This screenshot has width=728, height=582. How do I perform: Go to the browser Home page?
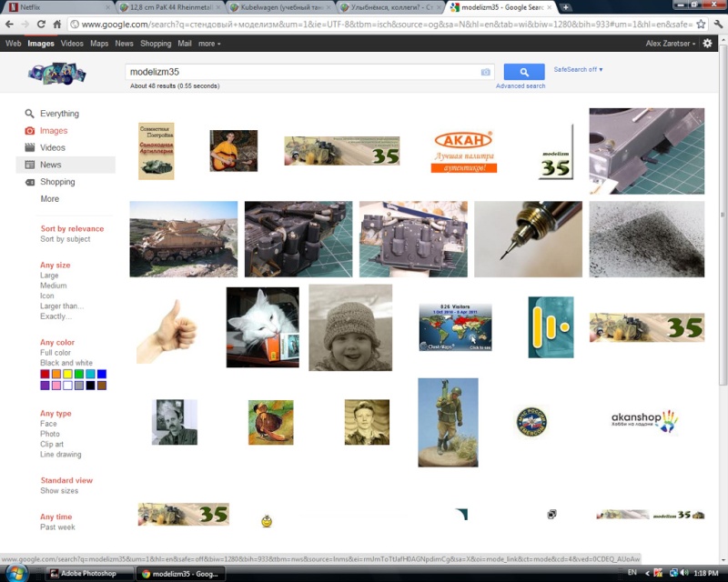[57, 25]
